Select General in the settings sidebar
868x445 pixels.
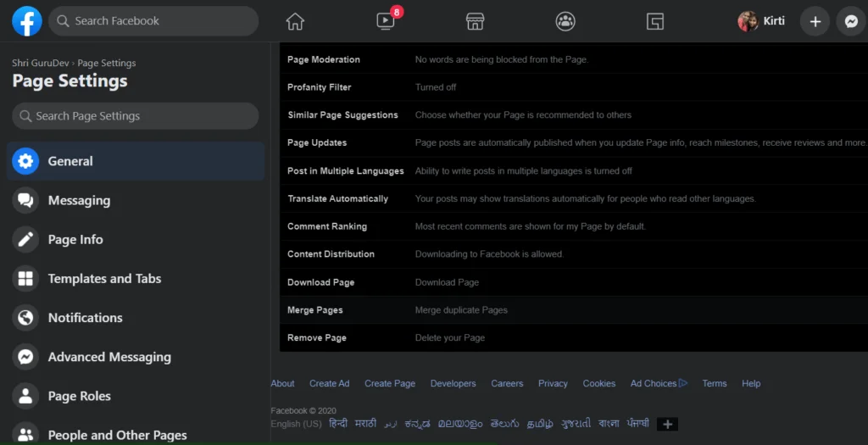click(70, 161)
